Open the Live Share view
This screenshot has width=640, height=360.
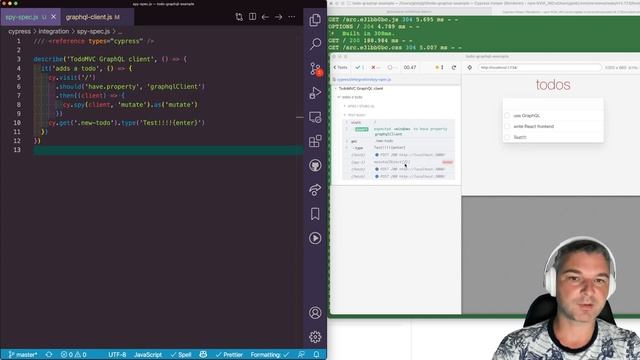point(315,189)
